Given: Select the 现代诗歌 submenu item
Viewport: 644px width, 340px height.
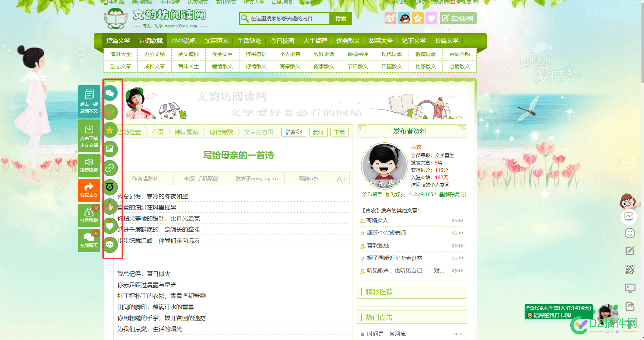Looking at the screenshot, I should pyautogui.click(x=392, y=54).
